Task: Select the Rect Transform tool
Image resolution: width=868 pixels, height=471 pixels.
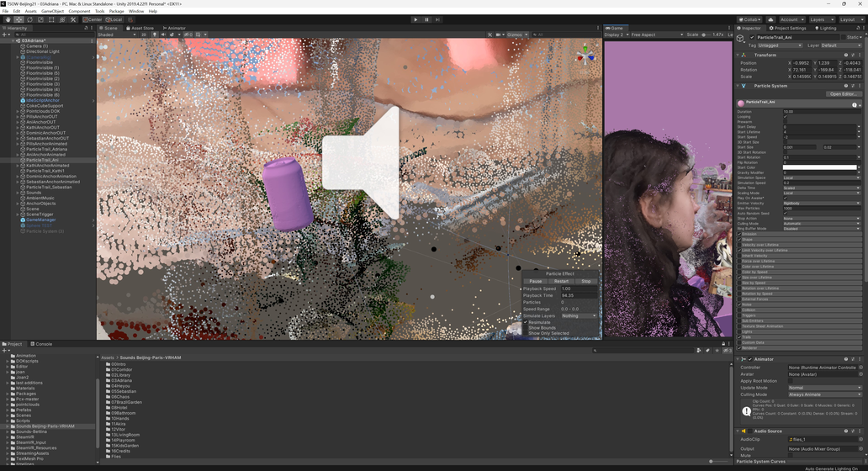Action: click(51, 19)
